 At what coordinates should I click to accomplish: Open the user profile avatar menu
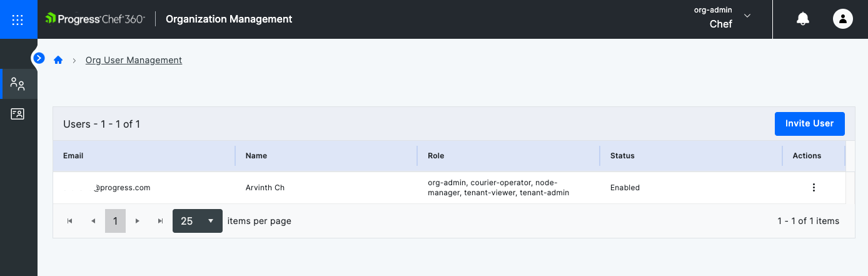[843, 19]
